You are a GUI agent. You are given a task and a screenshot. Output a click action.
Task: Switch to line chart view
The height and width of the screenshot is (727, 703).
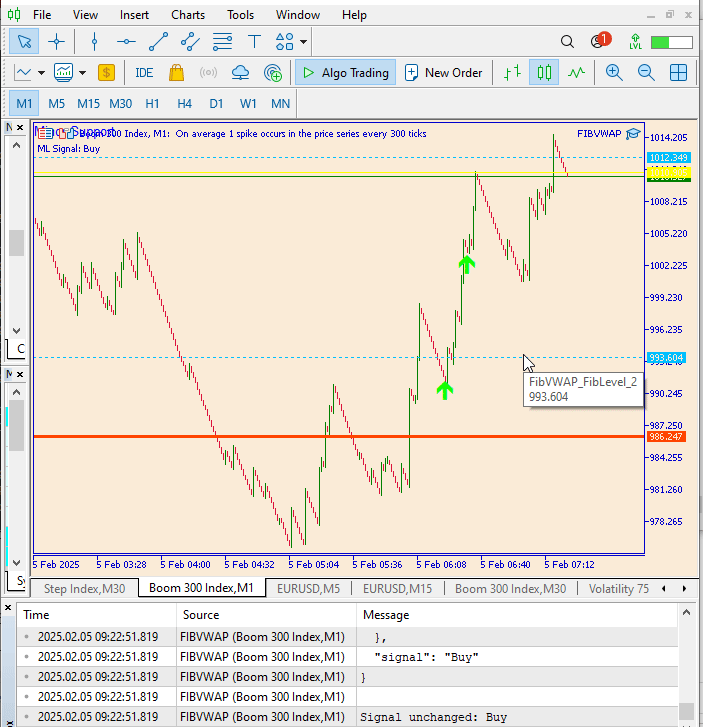(x=576, y=73)
